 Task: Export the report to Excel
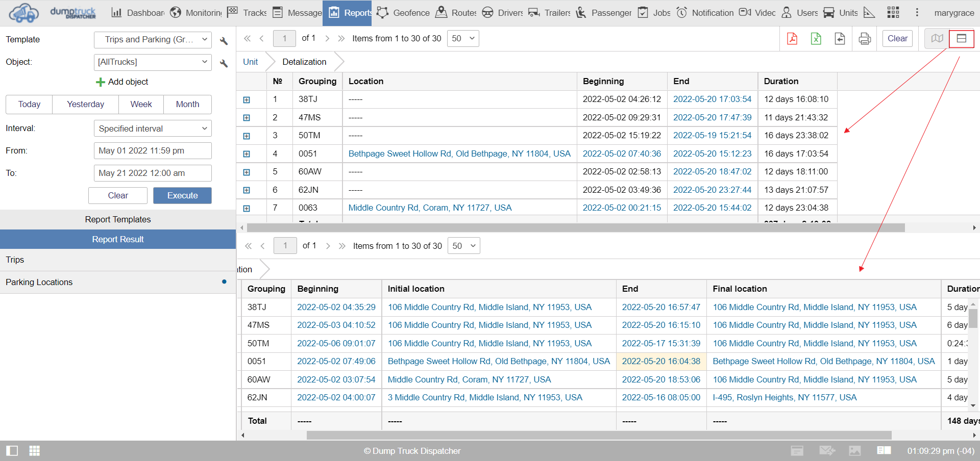[816, 38]
